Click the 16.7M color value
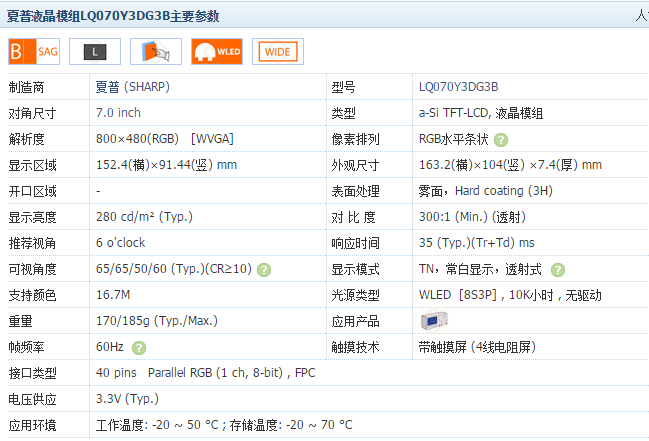This screenshot has width=649, height=441. click(x=113, y=295)
